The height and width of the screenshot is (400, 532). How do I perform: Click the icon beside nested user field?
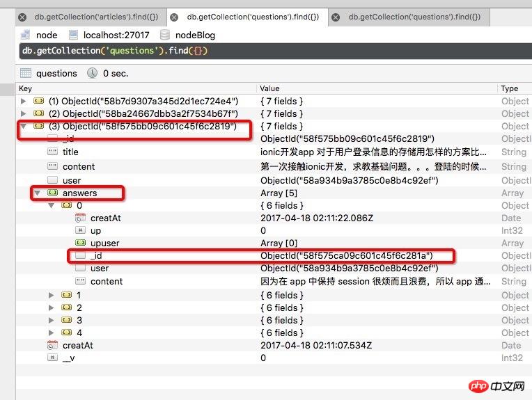point(80,268)
